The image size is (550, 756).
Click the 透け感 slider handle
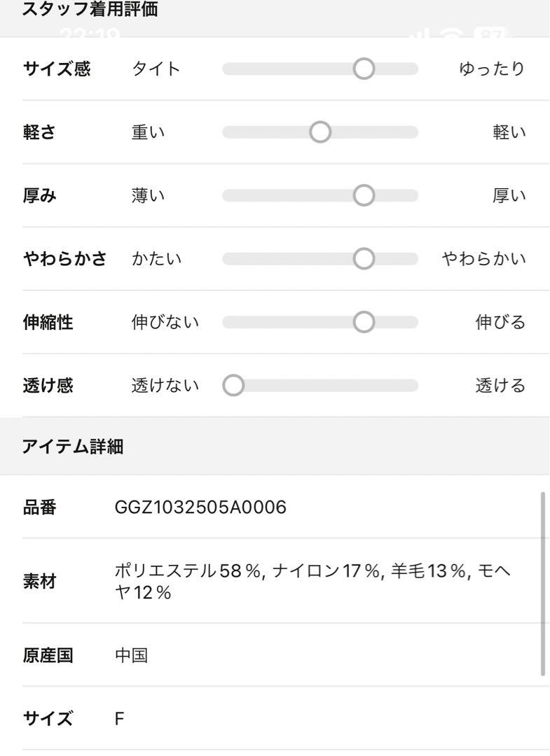tap(233, 385)
